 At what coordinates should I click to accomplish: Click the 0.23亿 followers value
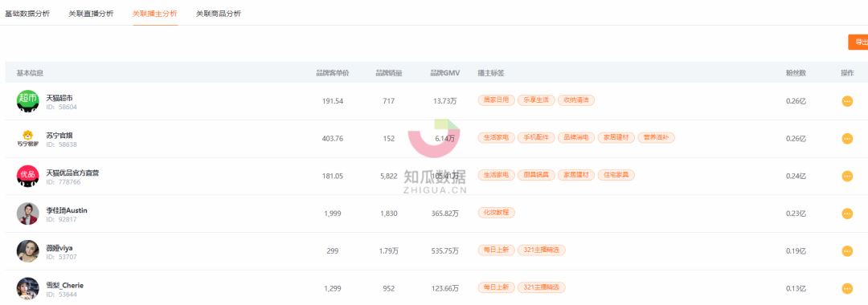pyautogui.click(x=796, y=213)
